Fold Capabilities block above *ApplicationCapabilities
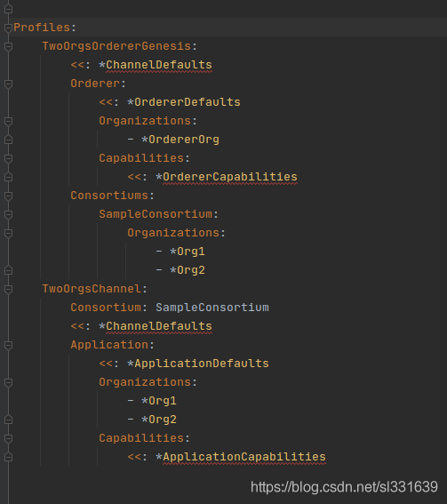The image size is (447, 504). [8, 438]
